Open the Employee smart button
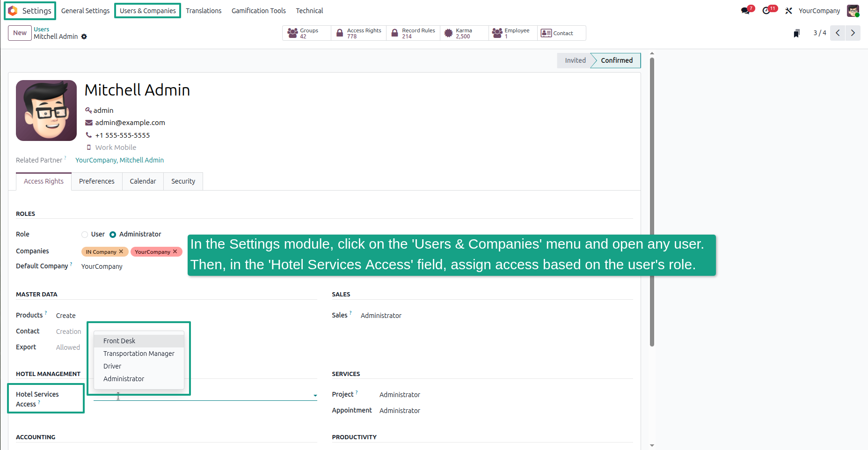 pos(513,33)
